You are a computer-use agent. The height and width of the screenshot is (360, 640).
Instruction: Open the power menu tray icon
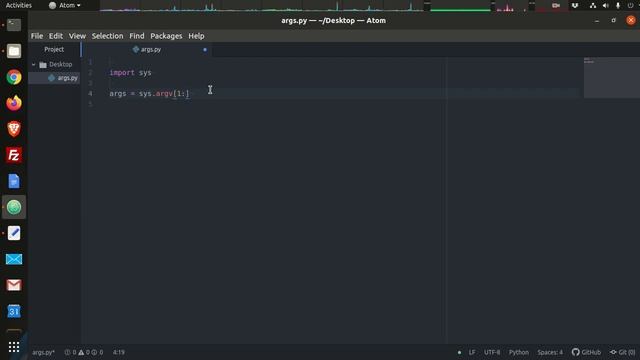(631, 5)
